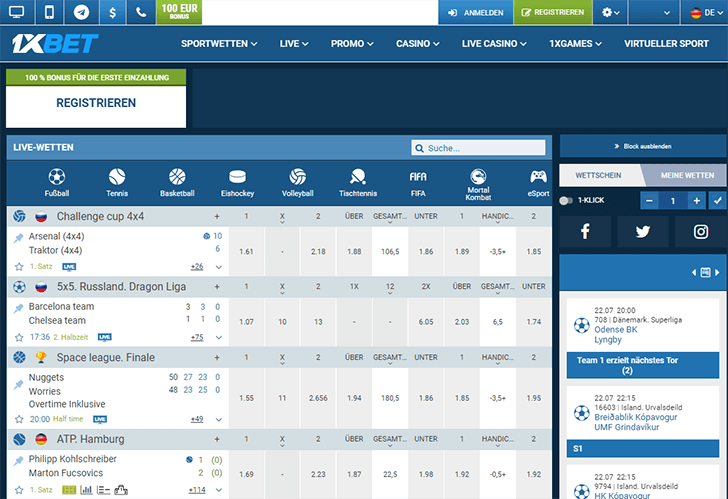Viewport: 728px width, 499px height.
Task: Click top REGISTRIEREN button
Action: [x=552, y=12]
